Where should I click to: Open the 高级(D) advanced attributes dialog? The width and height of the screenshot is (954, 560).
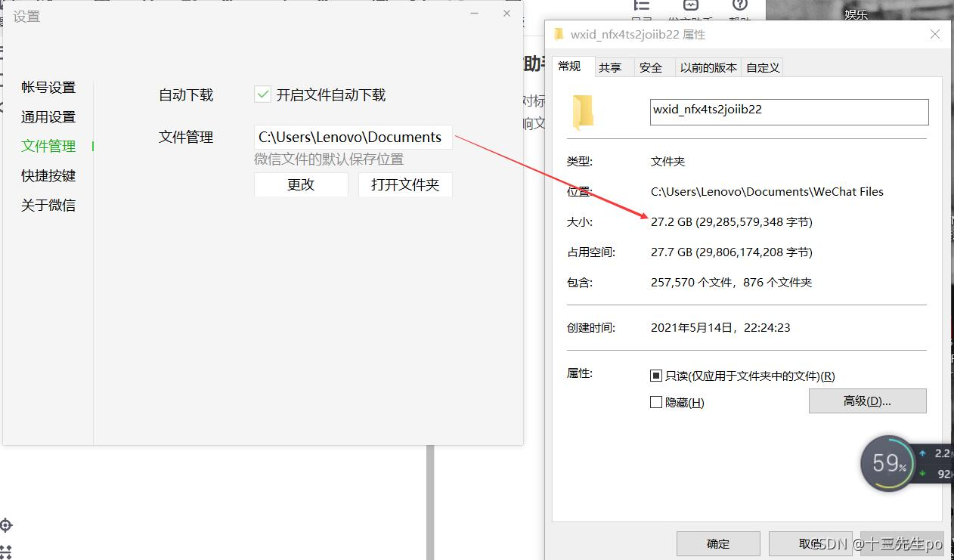(x=867, y=401)
